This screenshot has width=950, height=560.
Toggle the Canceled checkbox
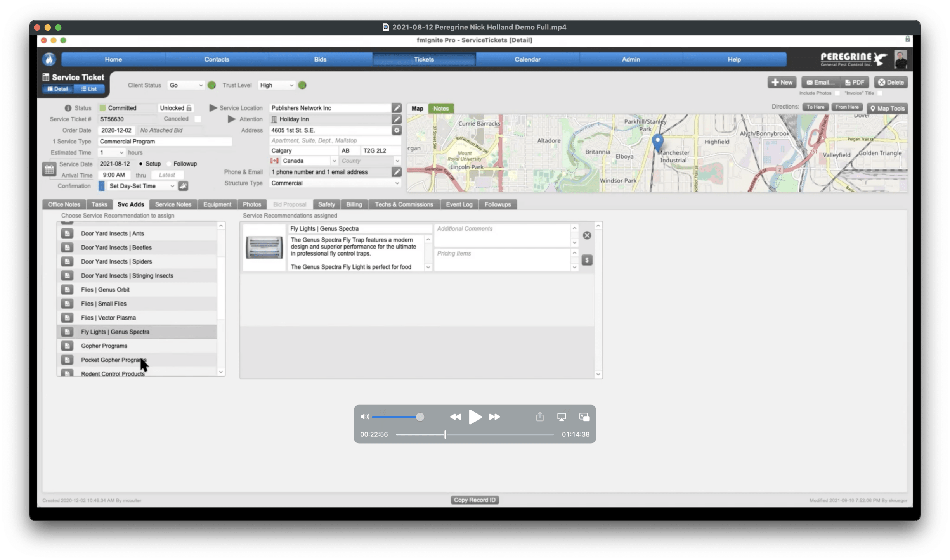pyautogui.click(x=198, y=119)
